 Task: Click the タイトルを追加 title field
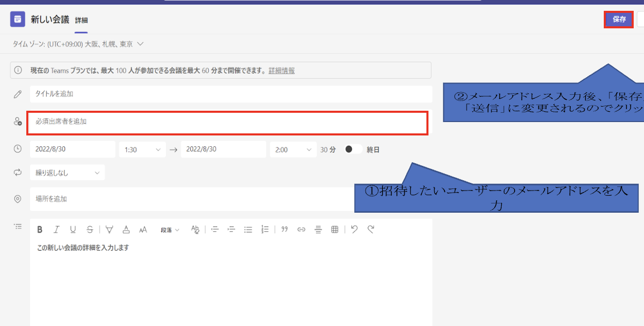click(x=231, y=94)
